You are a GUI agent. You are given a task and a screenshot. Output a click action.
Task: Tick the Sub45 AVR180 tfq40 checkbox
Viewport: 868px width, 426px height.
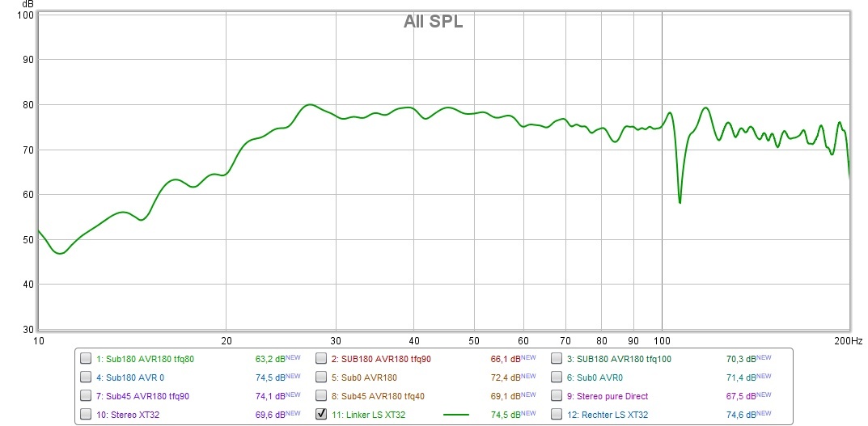tap(321, 396)
